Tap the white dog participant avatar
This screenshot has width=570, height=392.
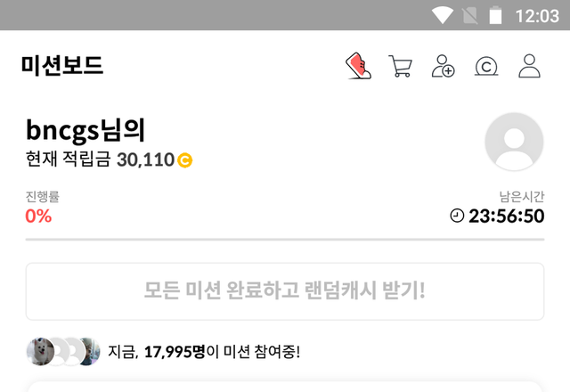click(41, 352)
